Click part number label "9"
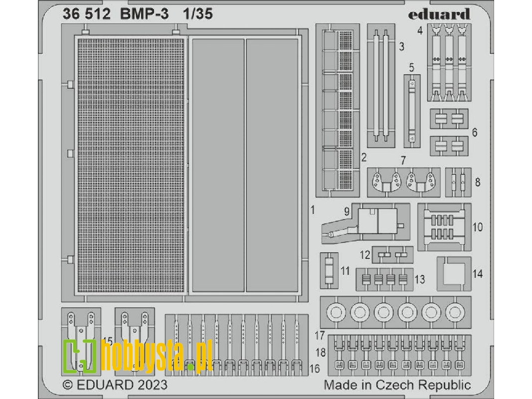 [x=347, y=211]
